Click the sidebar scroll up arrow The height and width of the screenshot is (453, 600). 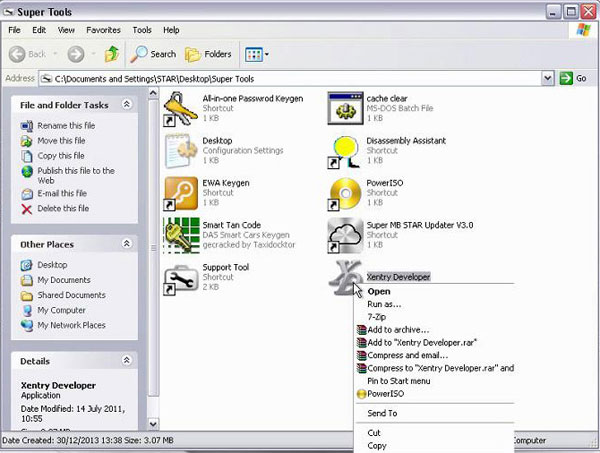coord(153,93)
